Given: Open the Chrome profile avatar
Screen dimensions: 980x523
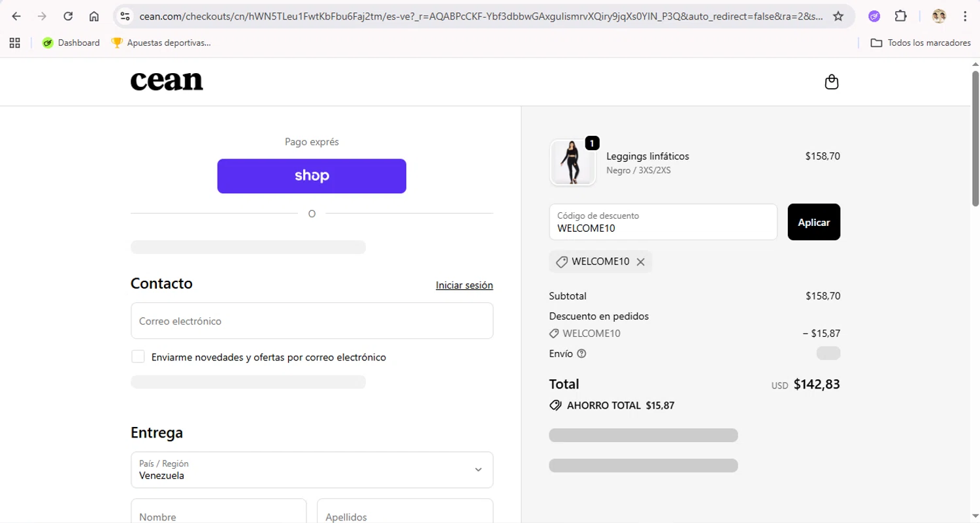Looking at the screenshot, I should click(939, 16).
